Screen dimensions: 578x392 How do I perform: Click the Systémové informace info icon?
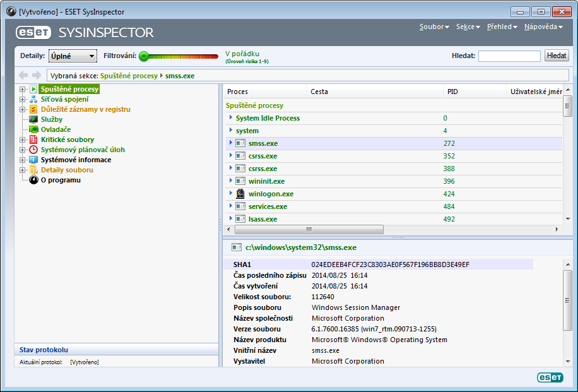[x=33, y=160]
